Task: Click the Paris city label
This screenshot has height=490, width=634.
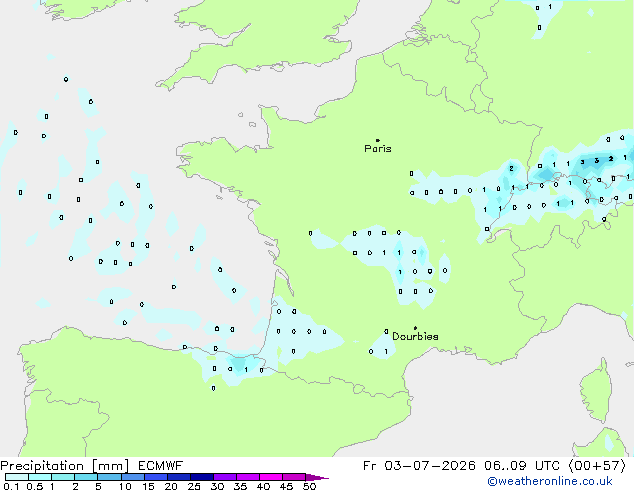Action: point(378,149)
